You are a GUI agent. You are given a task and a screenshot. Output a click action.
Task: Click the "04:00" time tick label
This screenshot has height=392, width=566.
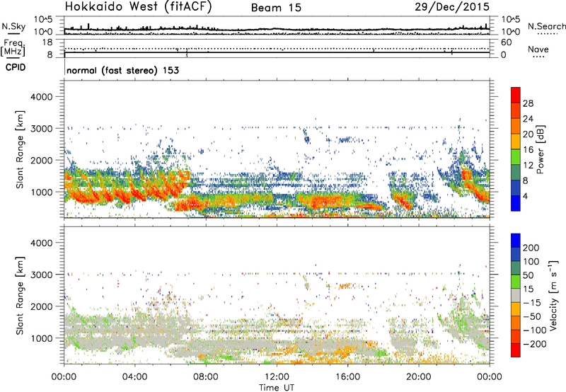click(x=134, y=377)
